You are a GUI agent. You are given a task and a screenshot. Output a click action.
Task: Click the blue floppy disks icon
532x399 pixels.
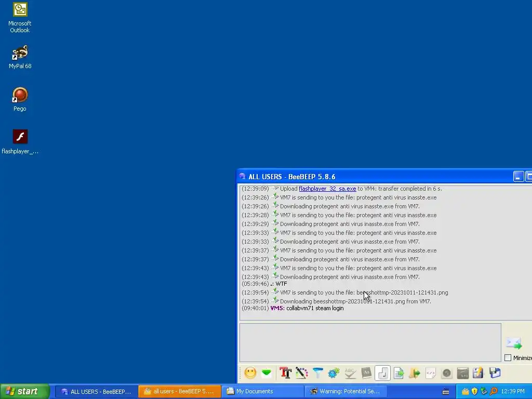click(x=495, y=373)
